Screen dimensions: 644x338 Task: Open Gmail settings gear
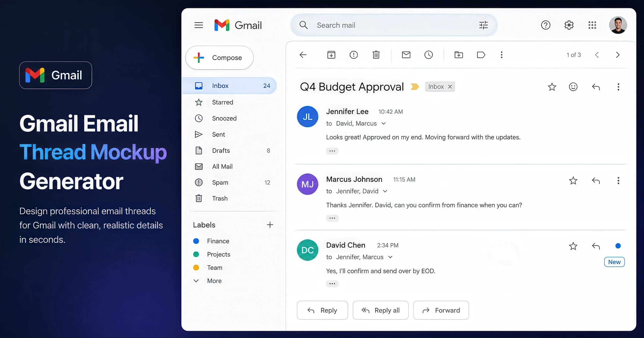569,25
